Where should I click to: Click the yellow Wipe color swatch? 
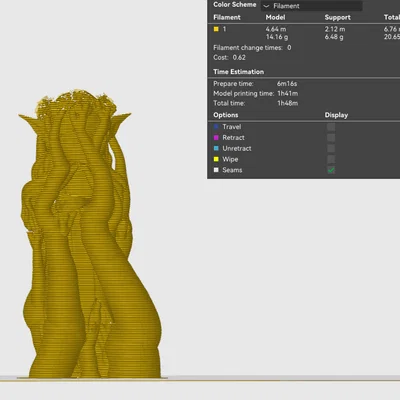pyautogui.click(x=216, y=159)
